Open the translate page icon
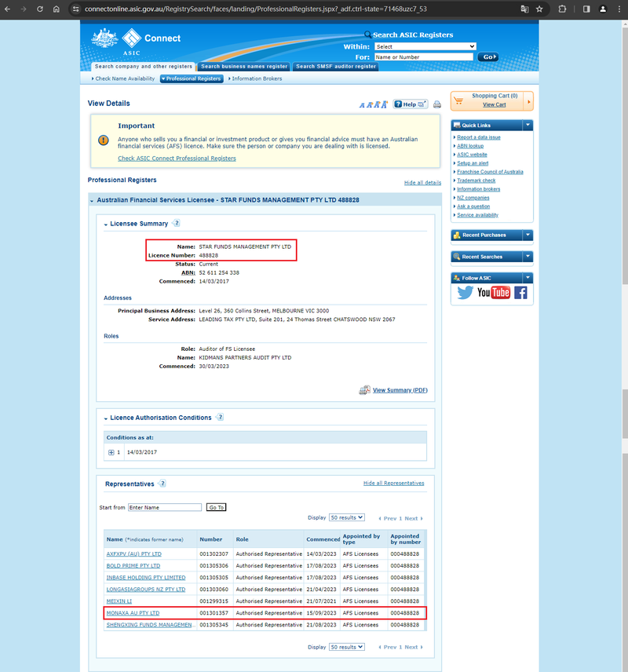The width and height of the screenshot is (628, 672). 524,9
